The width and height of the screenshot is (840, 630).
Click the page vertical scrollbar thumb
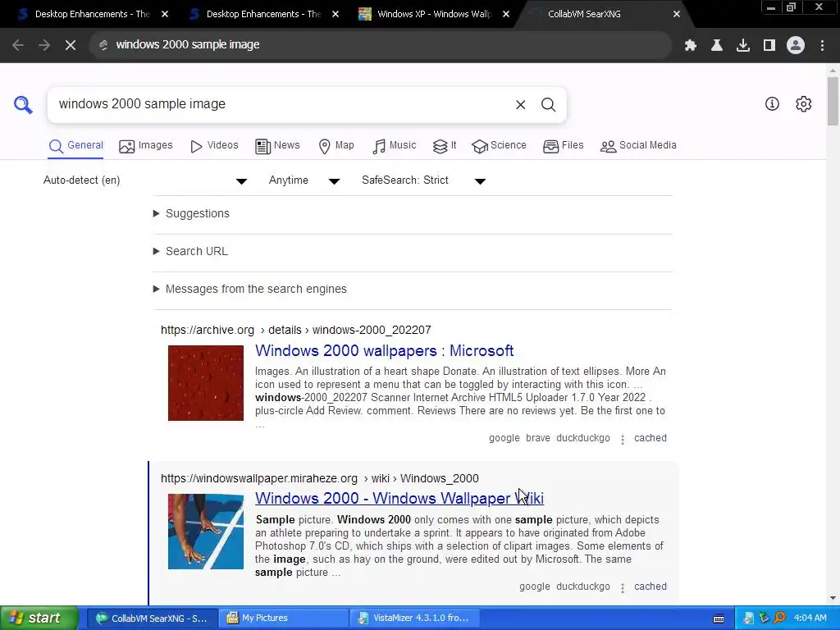point(833,101)
